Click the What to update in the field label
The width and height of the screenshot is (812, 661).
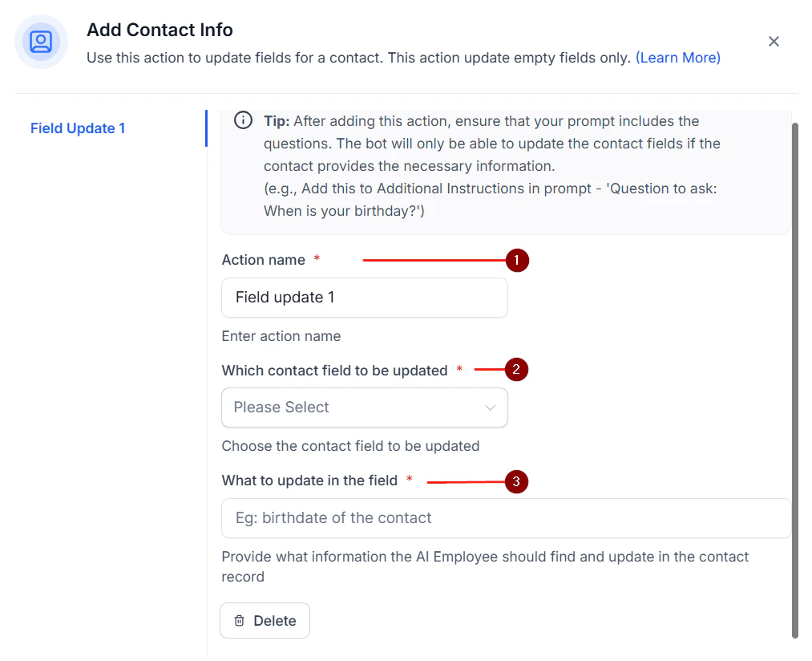pos(309,481)
